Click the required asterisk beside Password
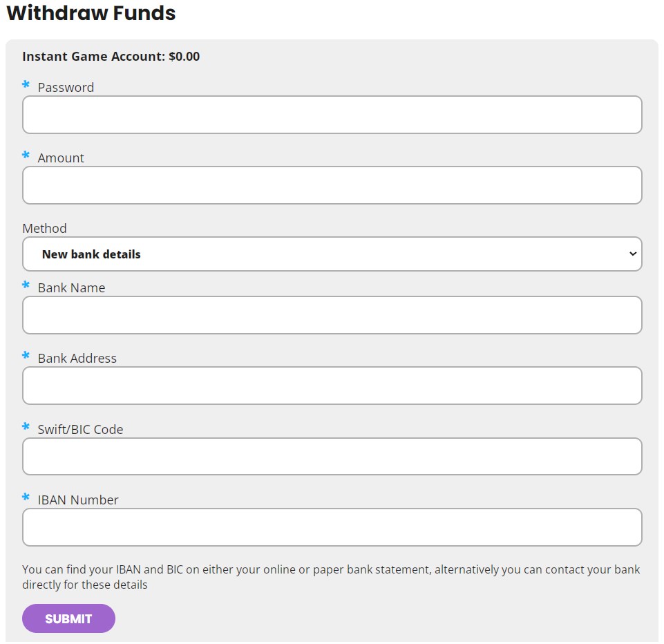Viewport: 664px width, 644px height. pyautogui.click(x=26, y=85)
